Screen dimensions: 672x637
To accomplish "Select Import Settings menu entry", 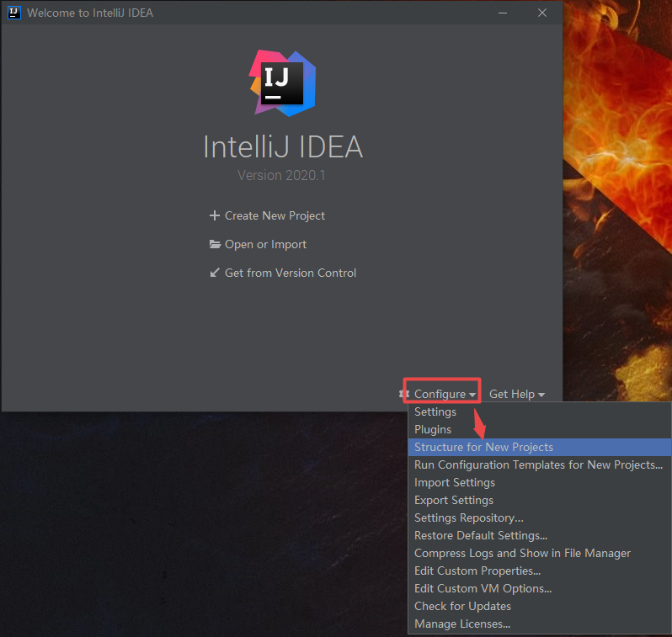I will tap(540, 482).
